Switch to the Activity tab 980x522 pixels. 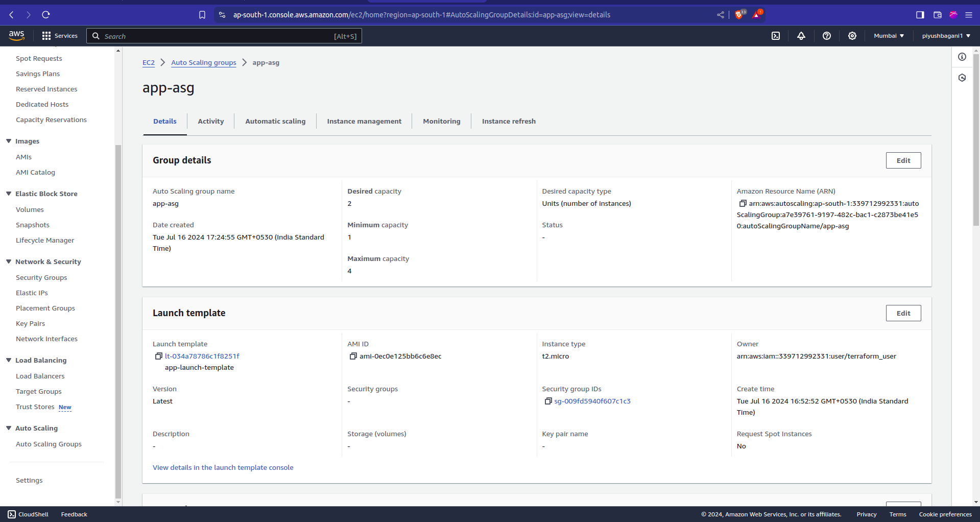210,121
